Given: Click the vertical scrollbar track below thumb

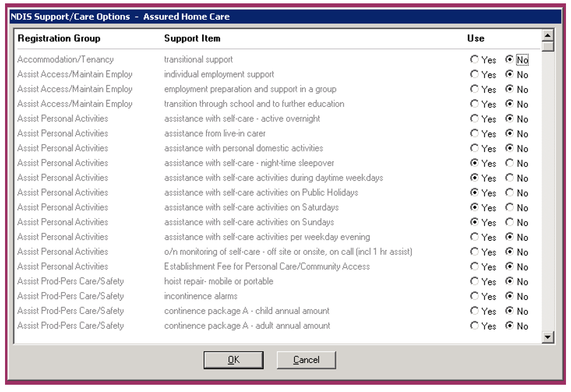Looking at the screenshot, I should 548,191.
